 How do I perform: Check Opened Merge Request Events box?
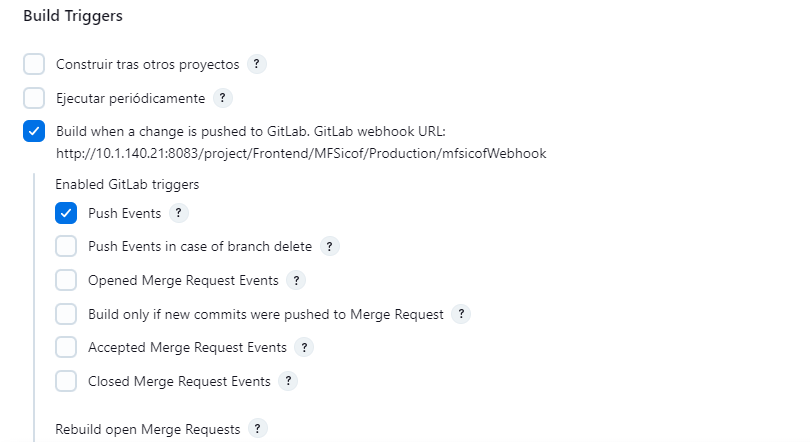(x=66, y=280)
